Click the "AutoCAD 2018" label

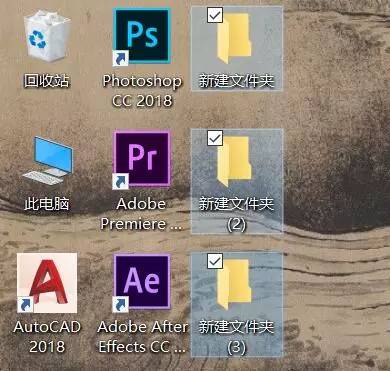pyautogui.click(x=47, y=336)
